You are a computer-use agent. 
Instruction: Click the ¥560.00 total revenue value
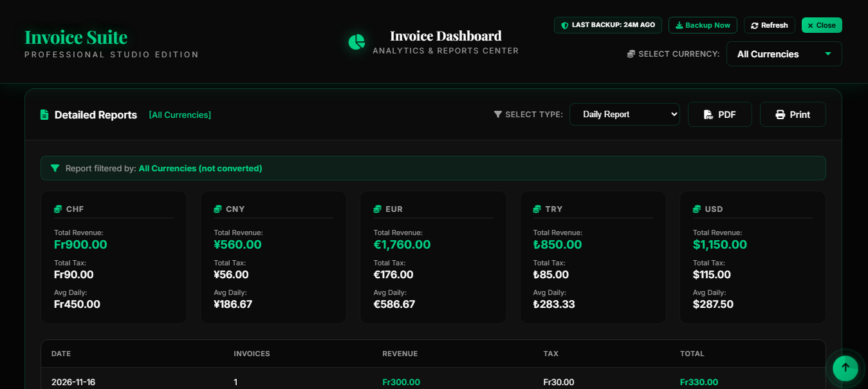point(237,245)
